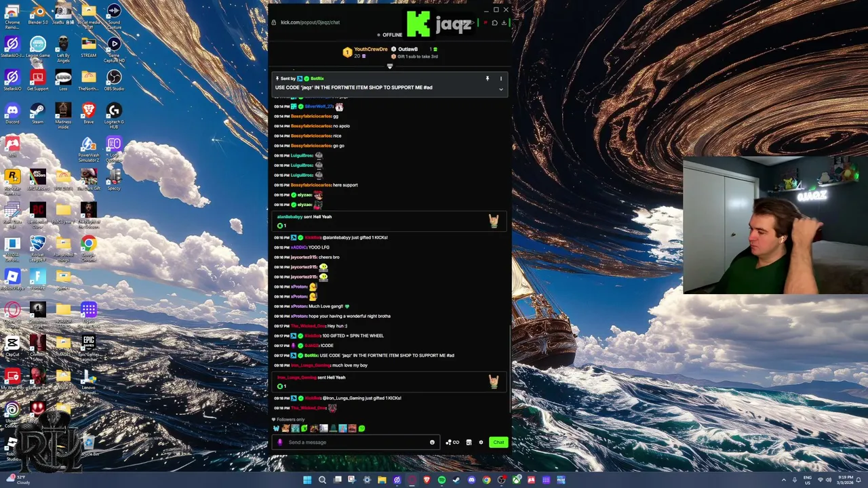The image size is (868, 488).
Task: Click the kick.com popout address text
Action: [310, 22]
